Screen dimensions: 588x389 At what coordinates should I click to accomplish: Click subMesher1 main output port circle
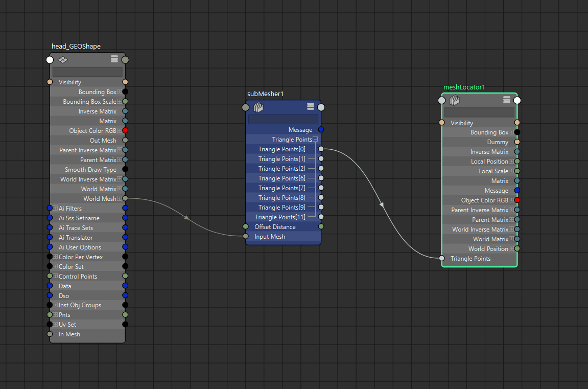coord(321,107)
